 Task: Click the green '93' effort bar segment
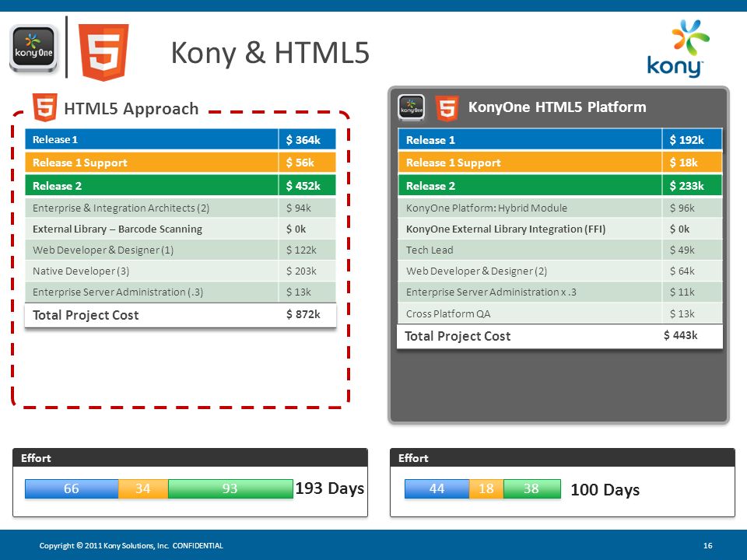230,488
